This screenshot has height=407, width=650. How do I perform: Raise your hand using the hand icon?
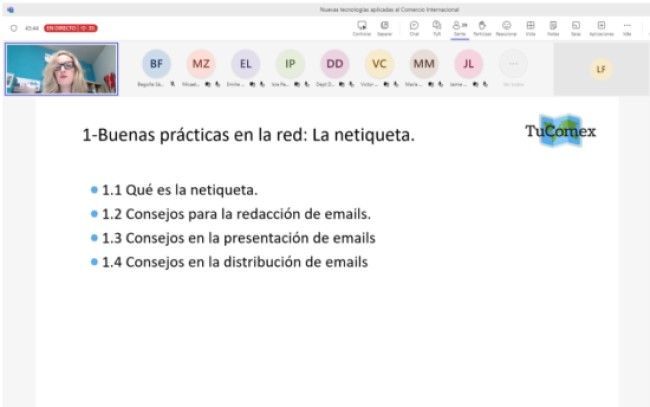[482, 25]
